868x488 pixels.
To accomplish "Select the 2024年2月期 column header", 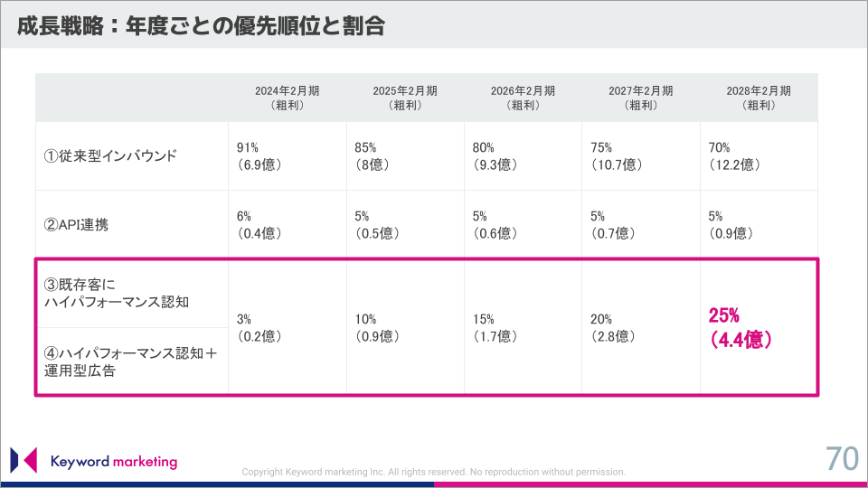I will [x=287, y=98].
